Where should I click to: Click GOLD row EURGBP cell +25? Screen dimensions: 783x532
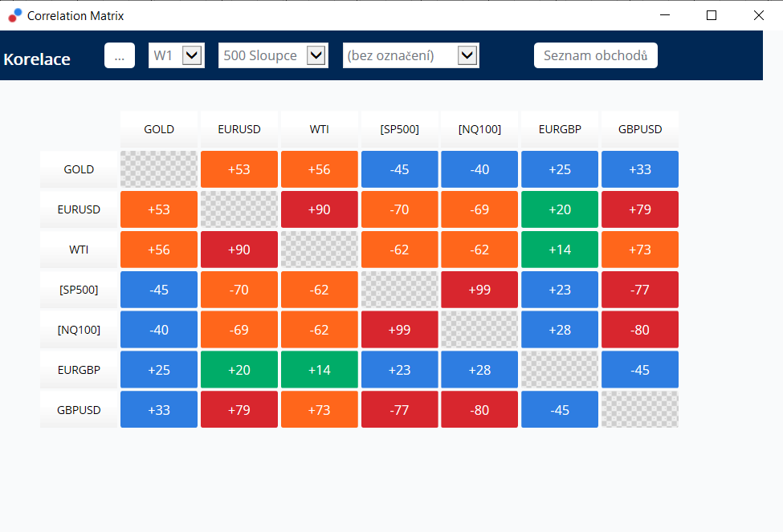[x=560, y=169]
